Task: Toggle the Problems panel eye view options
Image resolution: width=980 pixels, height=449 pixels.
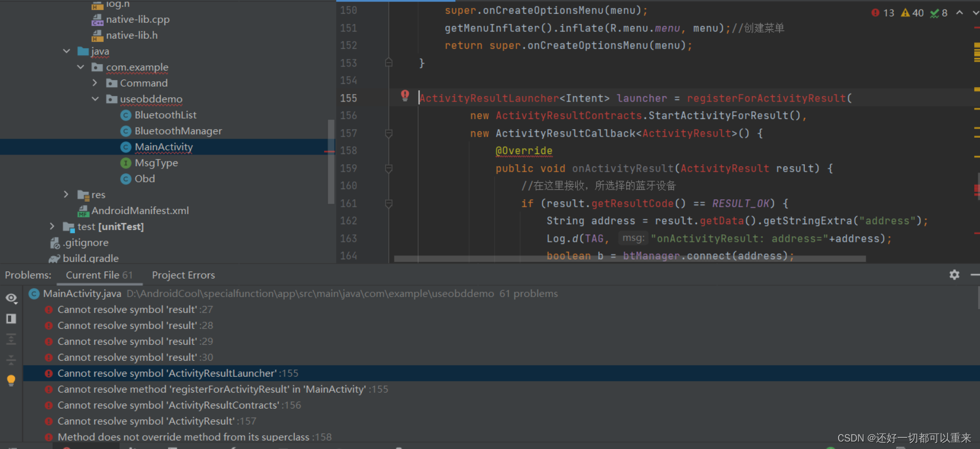Action: point(11,298)
